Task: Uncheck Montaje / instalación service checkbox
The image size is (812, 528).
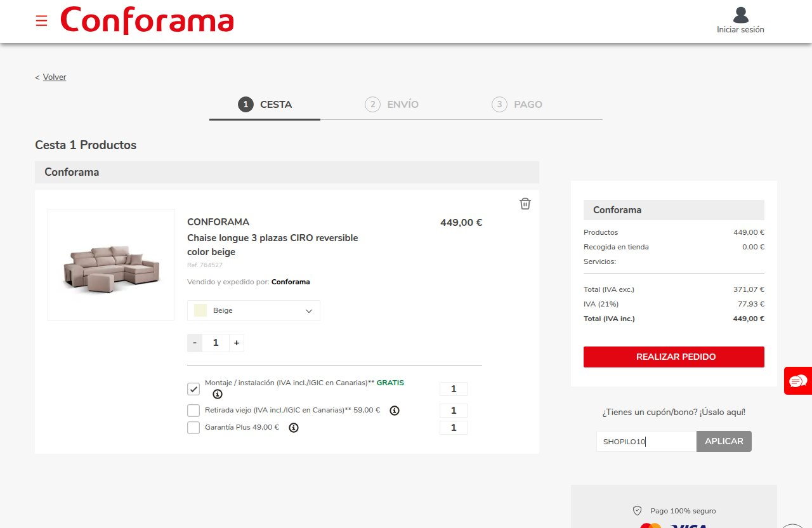Action: [193, 389]
